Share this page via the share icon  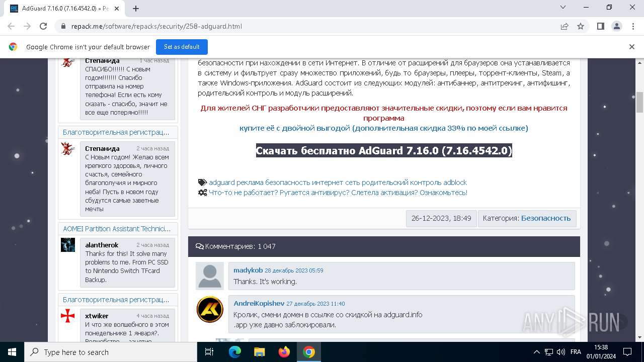[x=565, y=26]
